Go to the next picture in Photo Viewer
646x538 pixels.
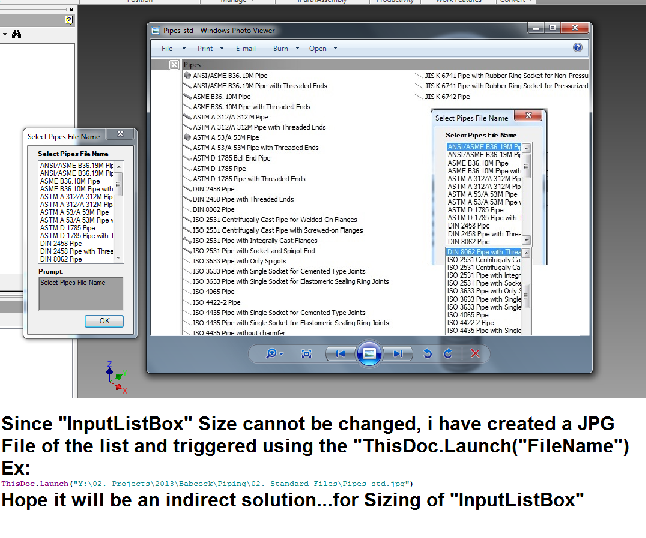coord(398,354)
